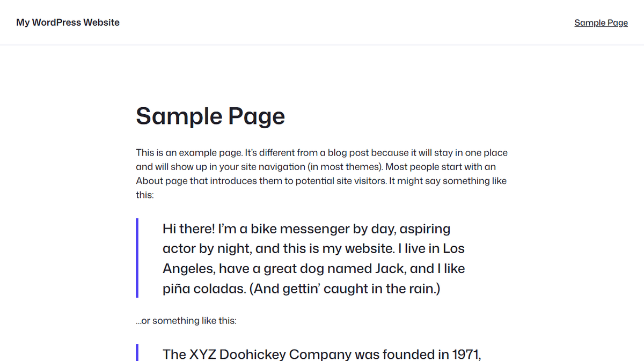Click the intro paragraph's first line
This screenshot has height=361, width=644.
point(321,153)
